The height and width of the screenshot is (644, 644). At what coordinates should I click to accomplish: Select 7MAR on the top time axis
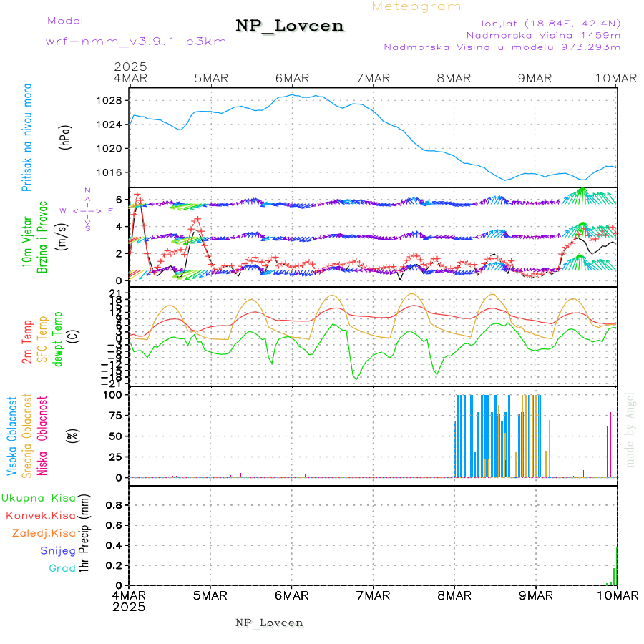[x=372, y=78]
